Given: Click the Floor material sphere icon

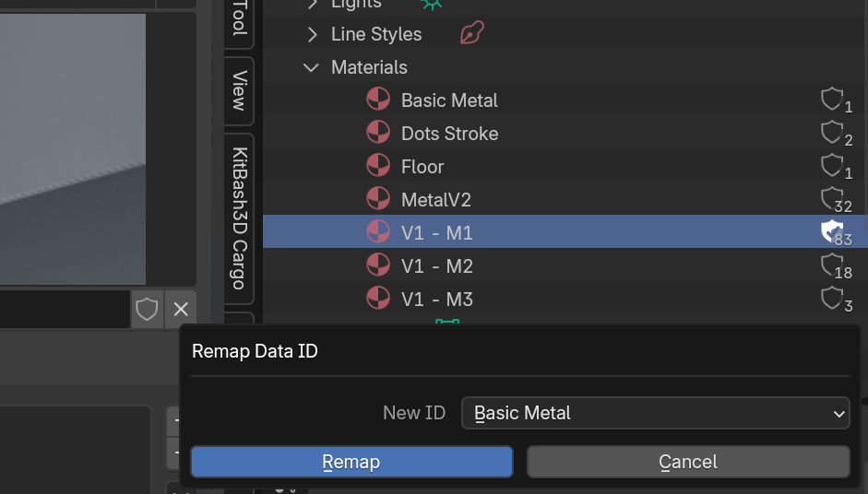Looking at the screenshot, I should tap(377, 167).
